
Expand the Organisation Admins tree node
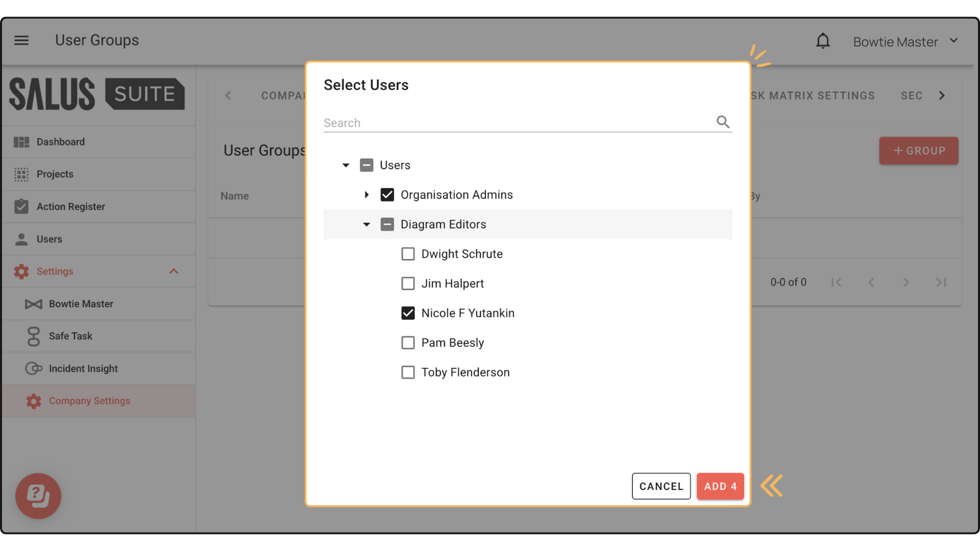coord(366,195)
